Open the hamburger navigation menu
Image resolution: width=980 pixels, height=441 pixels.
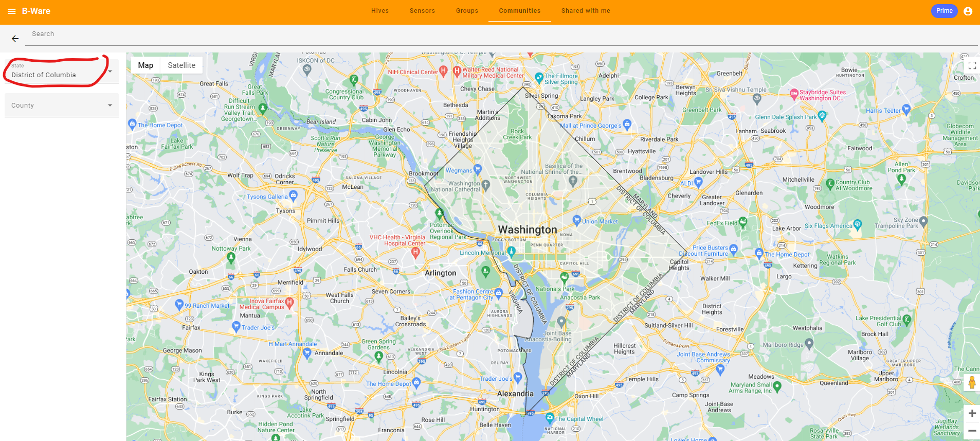click(x=11, y=11)
